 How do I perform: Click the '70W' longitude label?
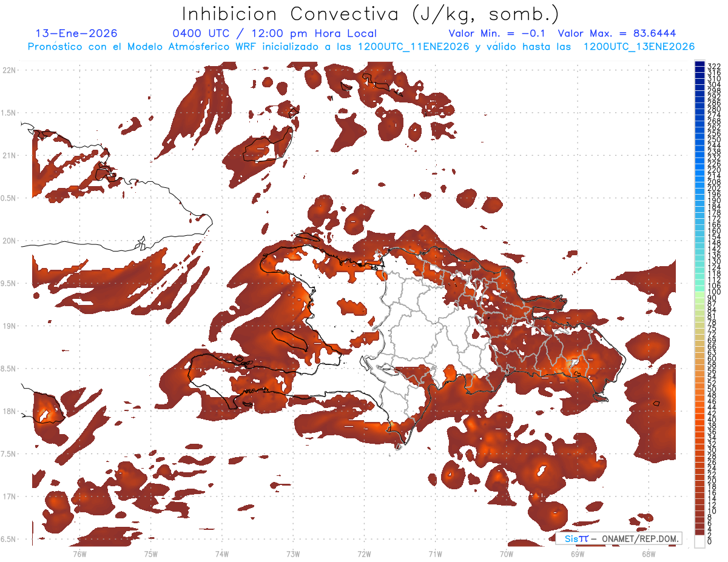507,554
